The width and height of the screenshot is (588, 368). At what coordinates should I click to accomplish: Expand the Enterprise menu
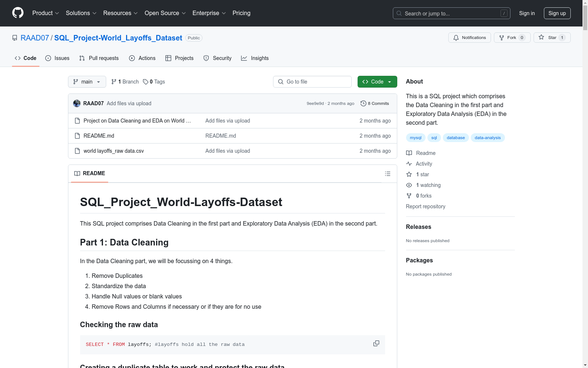coord(209,13)
